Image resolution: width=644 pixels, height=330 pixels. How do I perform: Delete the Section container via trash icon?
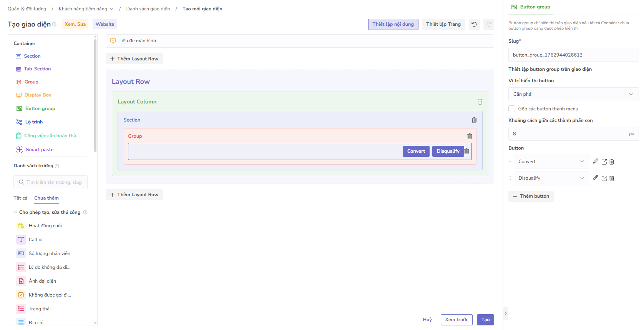474,120
